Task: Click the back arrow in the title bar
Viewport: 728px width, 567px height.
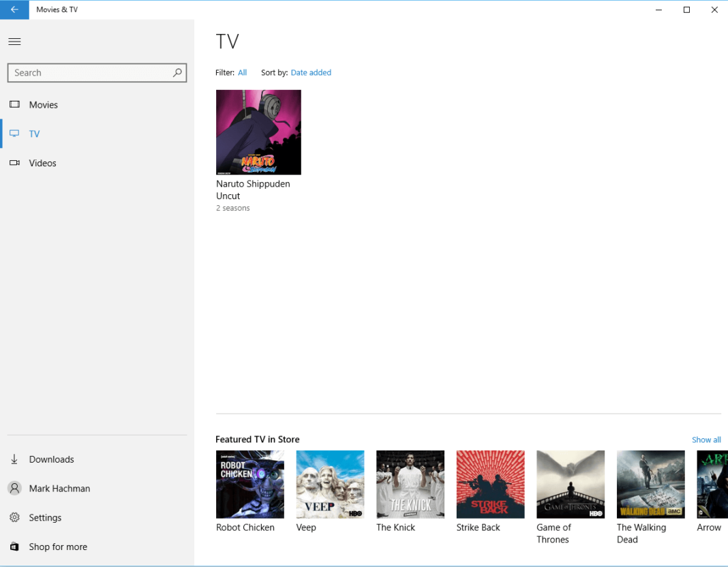Action: coord(14,10)
